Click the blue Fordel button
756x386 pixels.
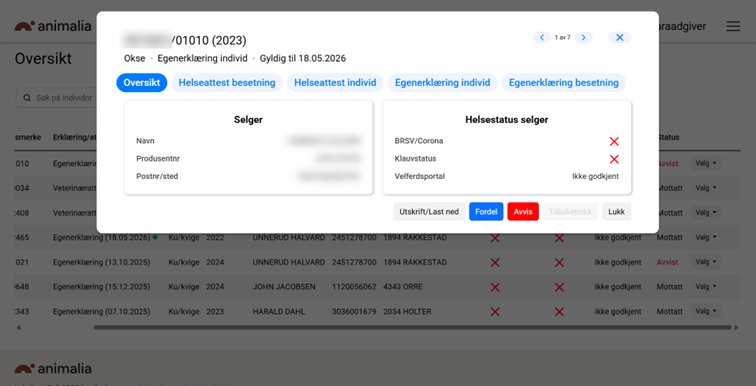click(x=486, y=212)
